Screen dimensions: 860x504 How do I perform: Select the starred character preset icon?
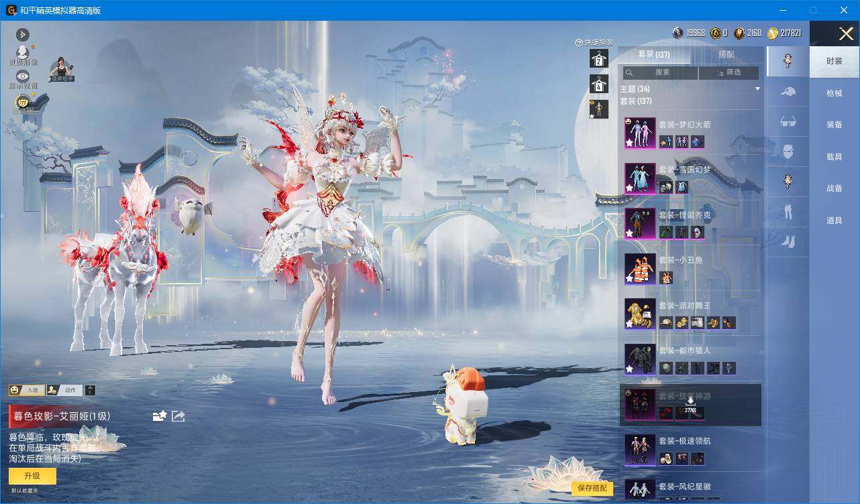point(598,109)
